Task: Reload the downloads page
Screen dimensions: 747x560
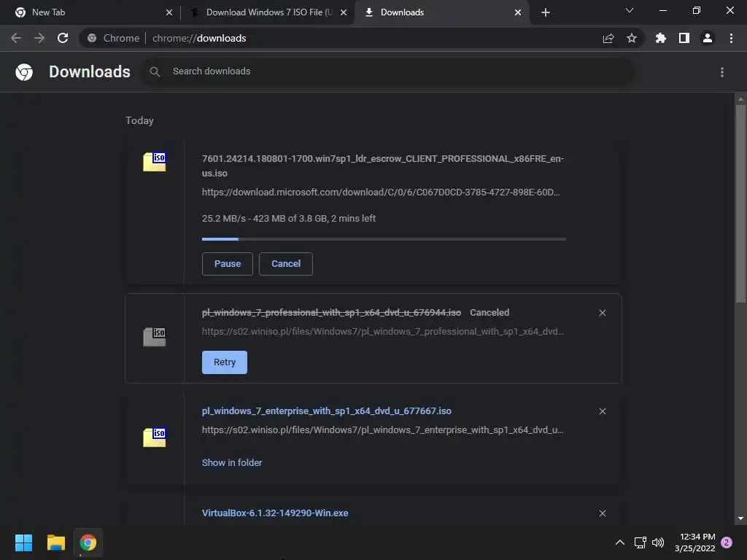Action: [x=63, y=38]
